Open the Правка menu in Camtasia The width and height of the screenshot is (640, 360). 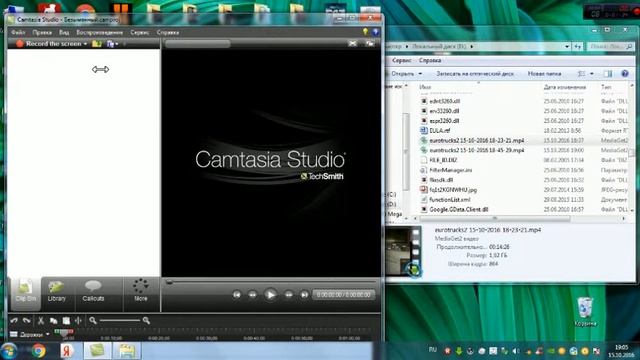click(x=42, y=32)
